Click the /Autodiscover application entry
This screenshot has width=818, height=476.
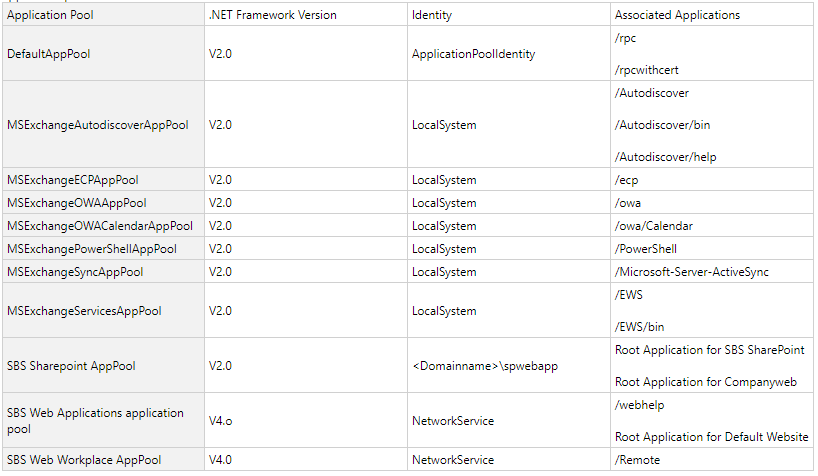(x=652, y=93)
